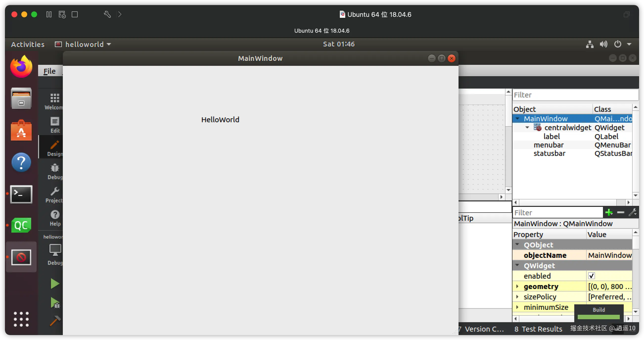Add dynamic property with green plus

609,213
